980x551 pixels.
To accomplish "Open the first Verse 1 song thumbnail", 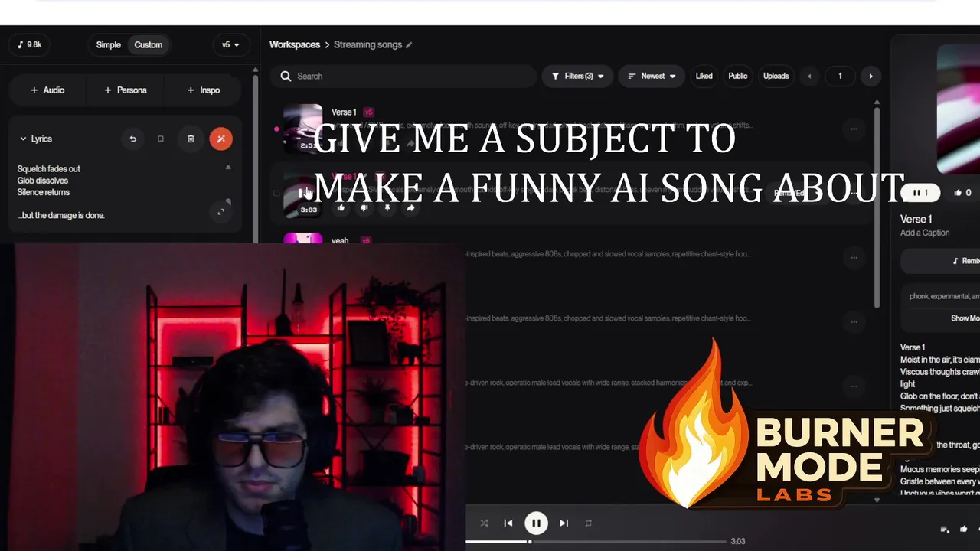I will [303, 128].
